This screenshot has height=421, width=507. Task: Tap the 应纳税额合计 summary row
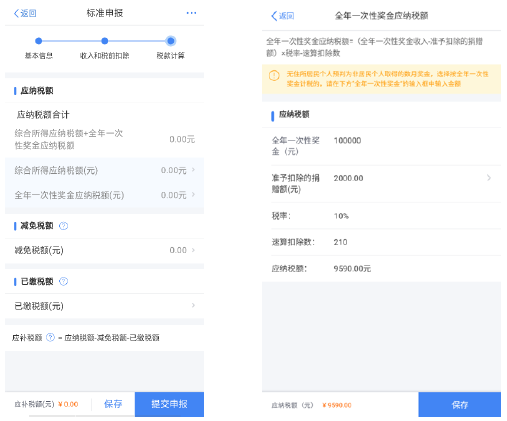(x=104, y=130)
